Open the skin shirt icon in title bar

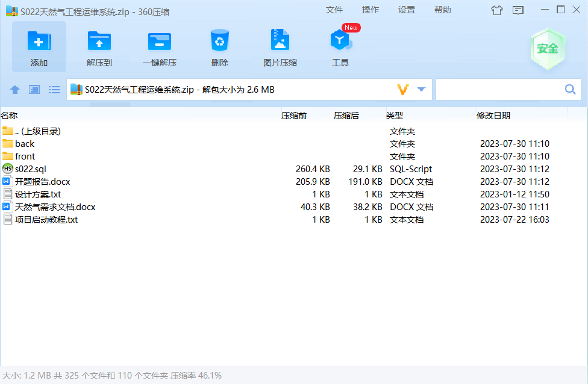point(497,10)
